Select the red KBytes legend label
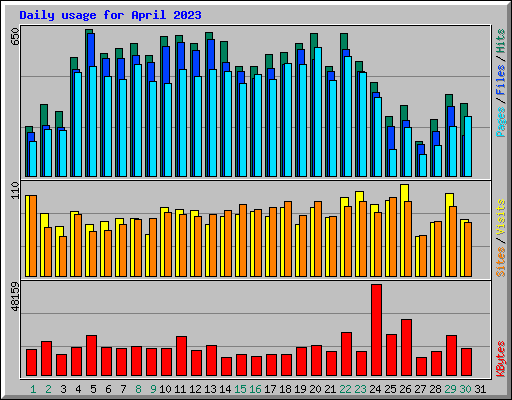 (x=500, y=359)
